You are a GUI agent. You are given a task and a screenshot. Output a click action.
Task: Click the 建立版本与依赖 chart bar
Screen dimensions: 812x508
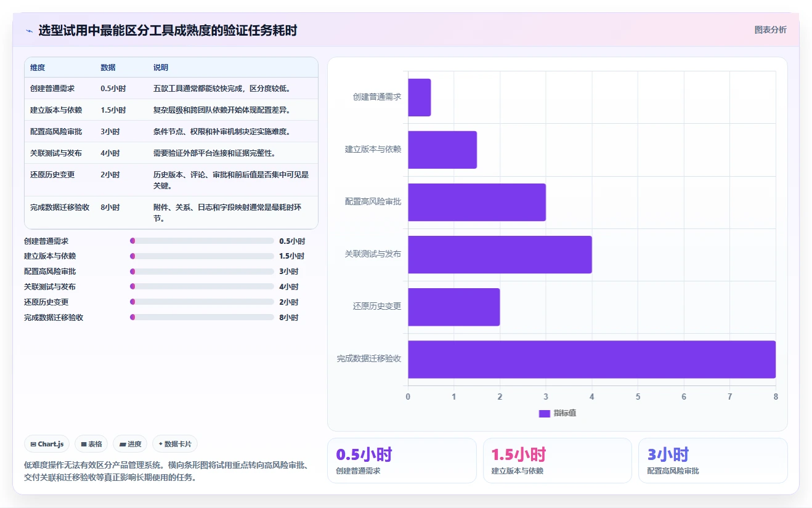(442, 150)
